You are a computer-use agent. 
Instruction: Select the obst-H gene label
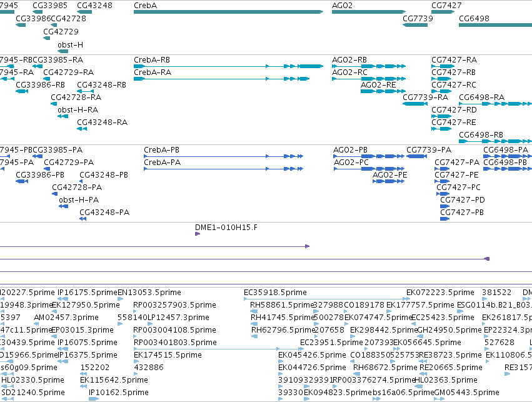click(70, 45)
